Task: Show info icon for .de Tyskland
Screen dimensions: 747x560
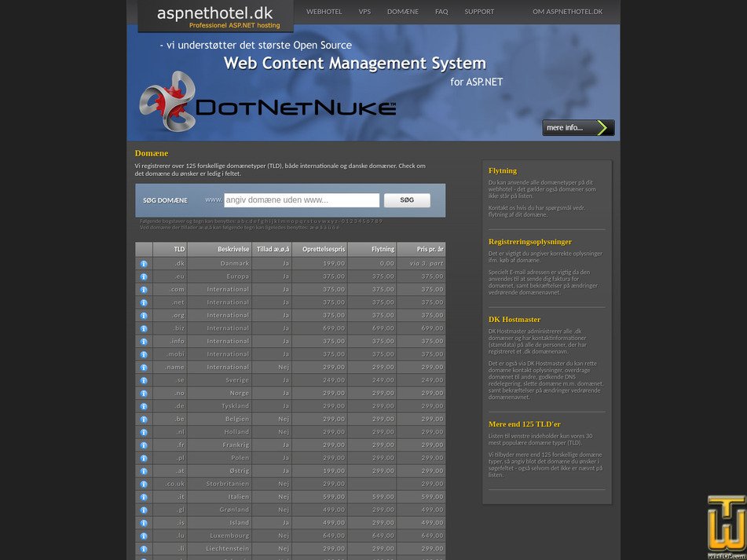Action: [144, 406]
